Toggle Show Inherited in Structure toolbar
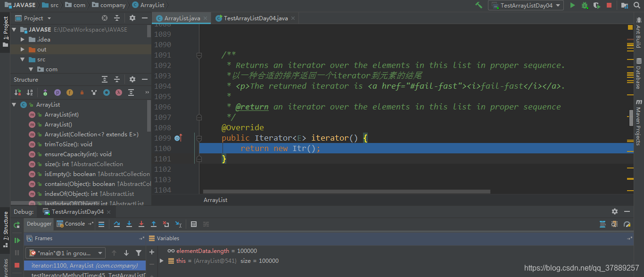The width and height of the screenshot is (644, 277). click(94, 92)
